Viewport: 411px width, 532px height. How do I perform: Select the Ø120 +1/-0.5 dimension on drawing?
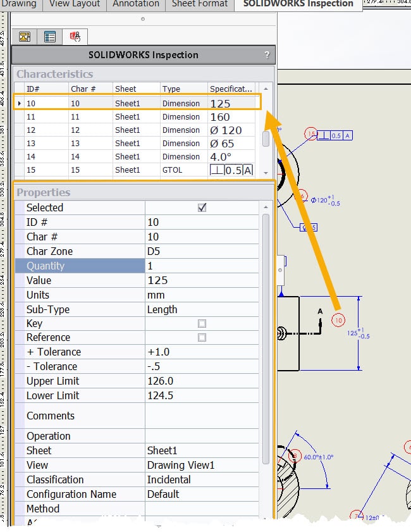[x=325, y=200]
